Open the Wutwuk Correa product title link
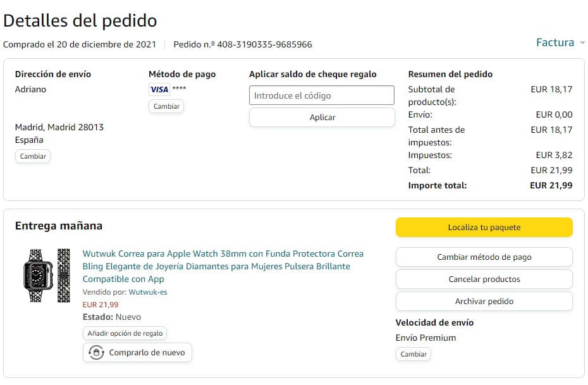The height and width of the screenshot is (385, 588). tap(223, 266)
